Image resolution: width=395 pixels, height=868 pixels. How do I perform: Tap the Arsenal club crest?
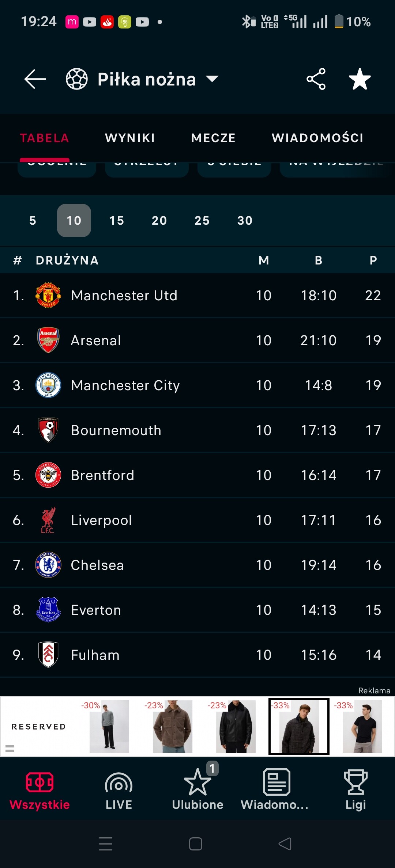click(x=48, y=340)
